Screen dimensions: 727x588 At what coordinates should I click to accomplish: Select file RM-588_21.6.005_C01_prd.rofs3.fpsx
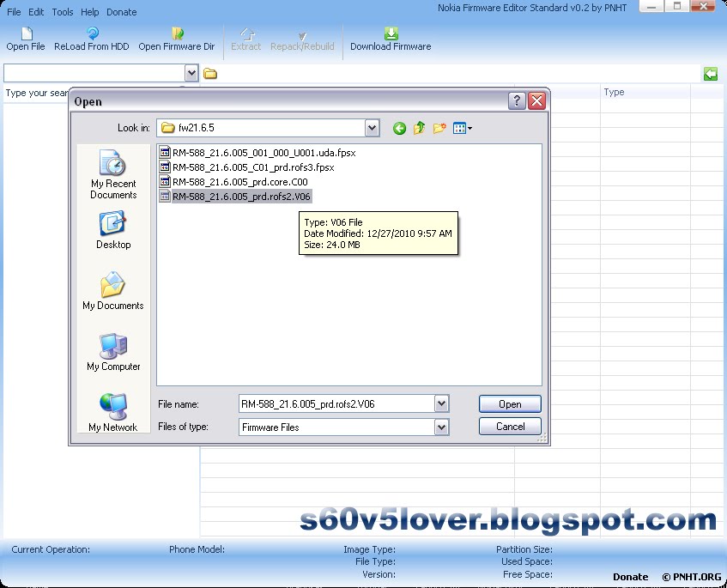pos(246,167)
